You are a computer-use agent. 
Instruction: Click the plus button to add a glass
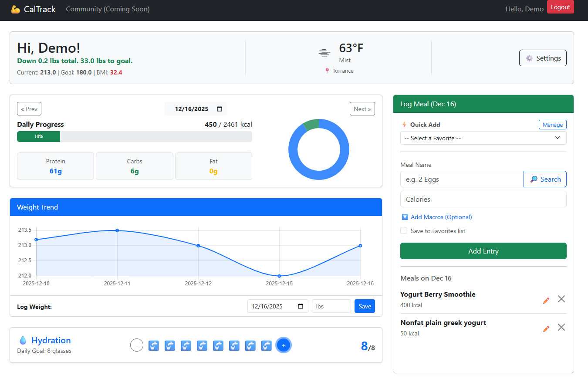[284, 345]
